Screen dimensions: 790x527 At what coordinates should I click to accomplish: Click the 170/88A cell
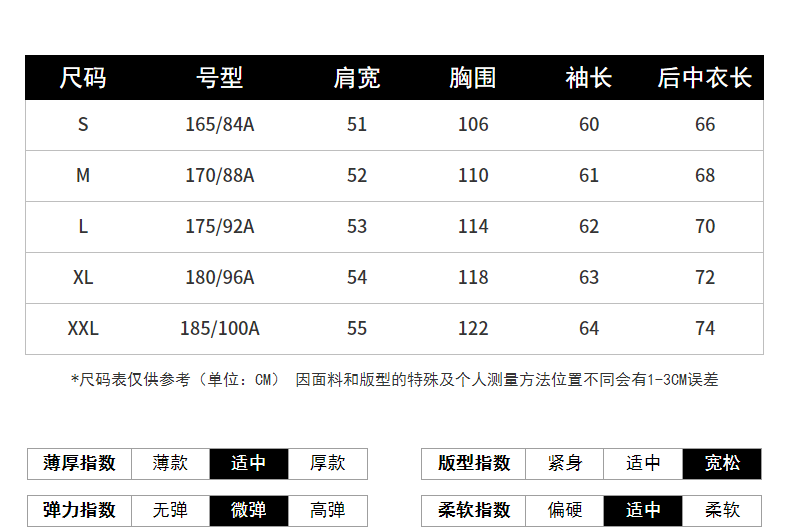pos(220,175)
